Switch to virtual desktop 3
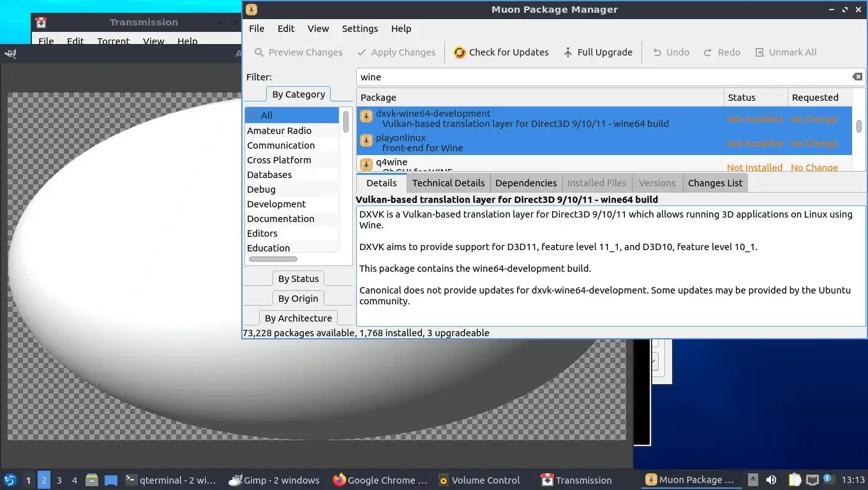This screenshot has height=490, width=868. pos(59,480)
